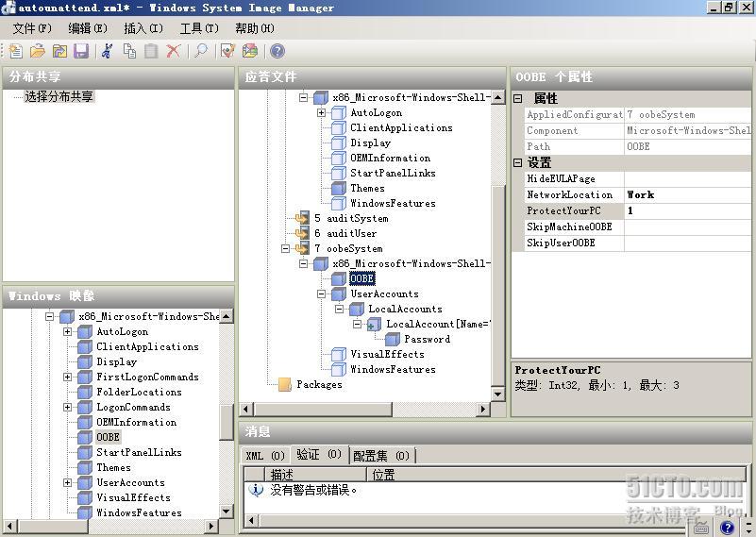Image resolution: width=756 pixels, height=537 pixels.
Task: Click the Packages folder icon in answer file
Action: tap(285, 384)
